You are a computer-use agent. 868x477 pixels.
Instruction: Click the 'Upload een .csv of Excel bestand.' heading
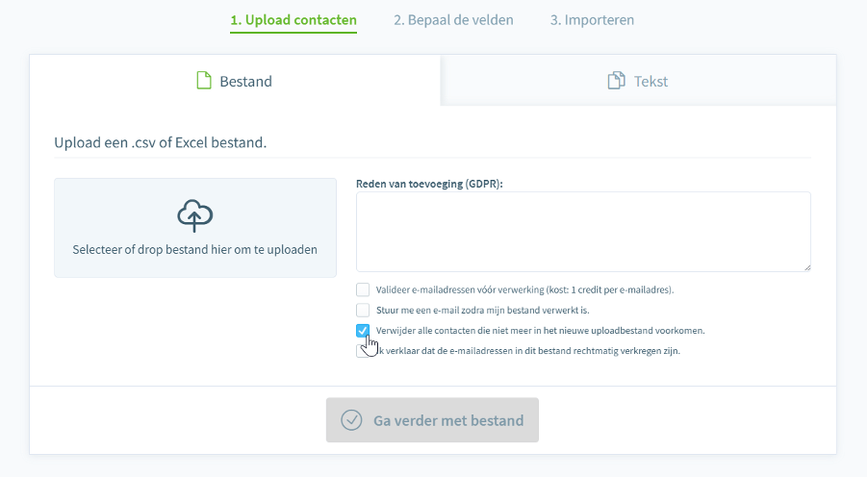161,142
